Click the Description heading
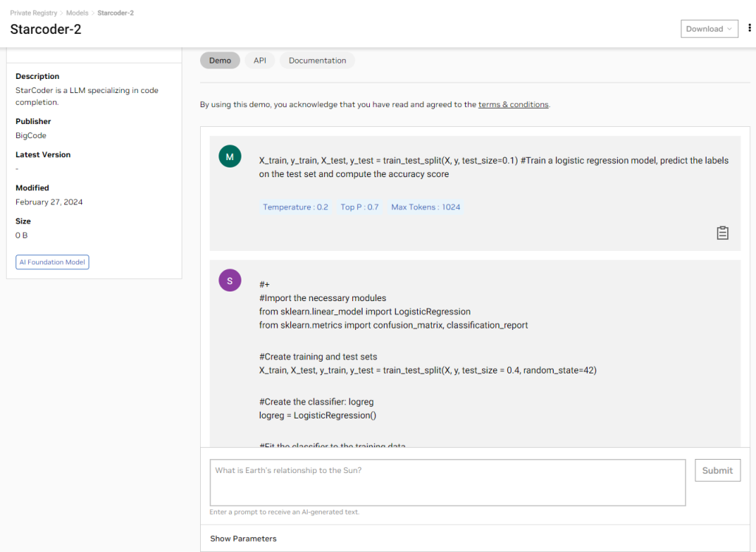 [x=37, y=76]
